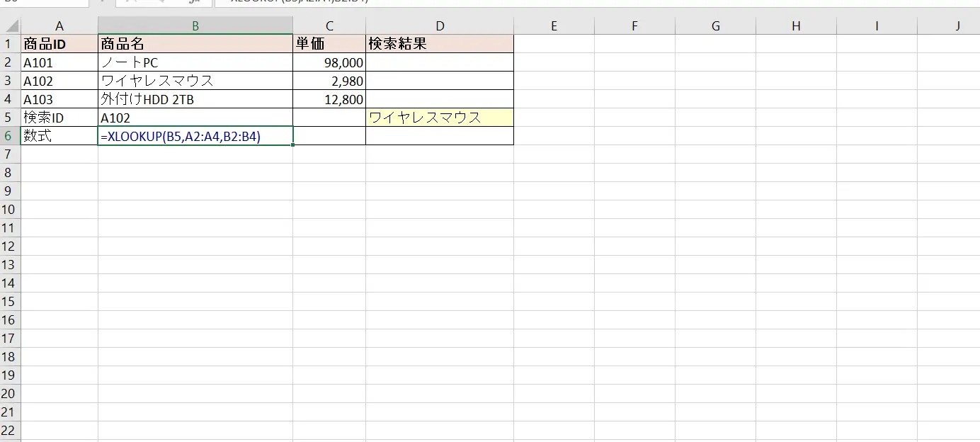Click the Select All corner triangle

pyautogui.click(x=11, y=26)
